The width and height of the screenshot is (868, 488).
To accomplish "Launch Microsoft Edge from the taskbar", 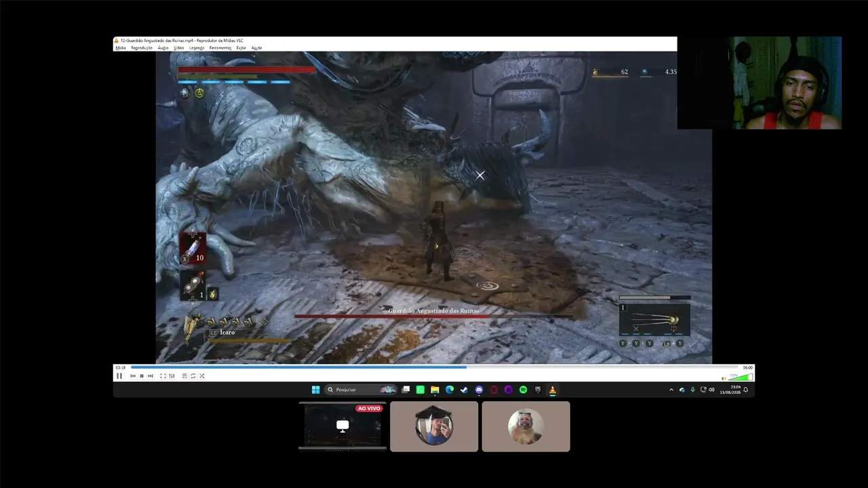I will coord(450,390).
